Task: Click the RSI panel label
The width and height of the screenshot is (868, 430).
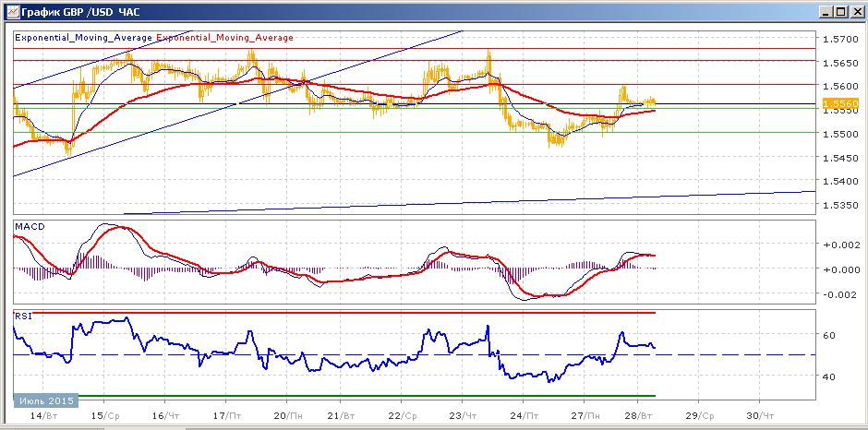Action: tap(22, 316)
